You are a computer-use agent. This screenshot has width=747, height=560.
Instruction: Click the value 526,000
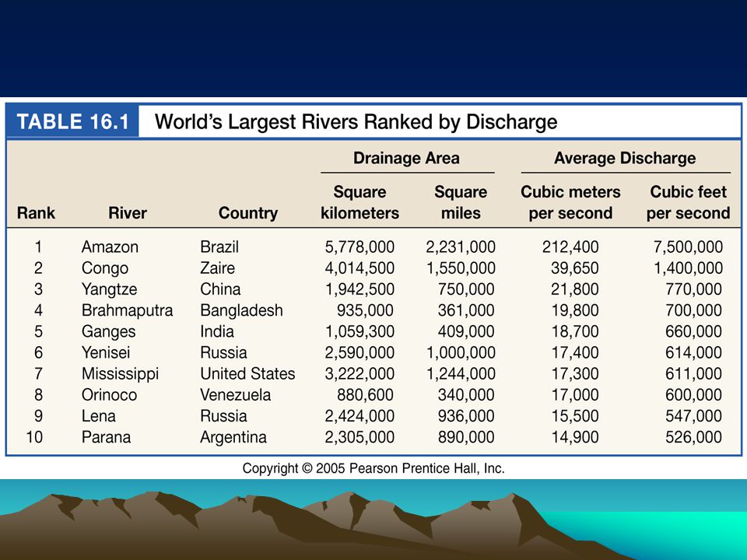pyautogui.click(x=693, y=437)
